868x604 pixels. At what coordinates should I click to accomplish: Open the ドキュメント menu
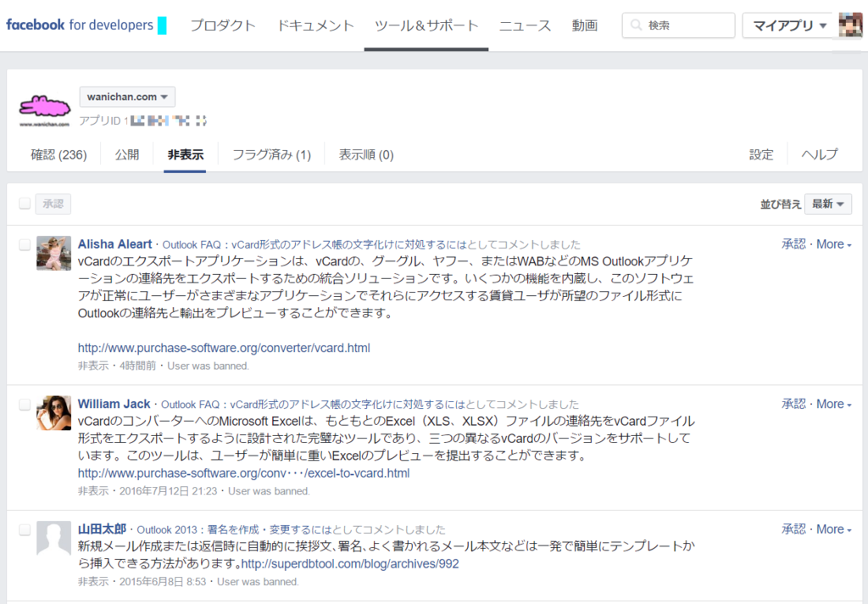tap(315, 25)
